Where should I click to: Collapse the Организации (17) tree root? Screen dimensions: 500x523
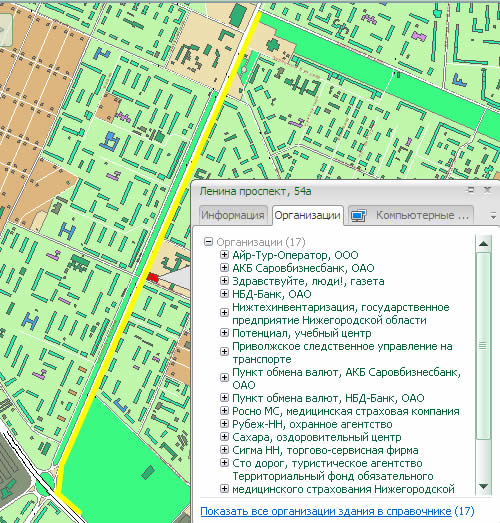point(208,241)
